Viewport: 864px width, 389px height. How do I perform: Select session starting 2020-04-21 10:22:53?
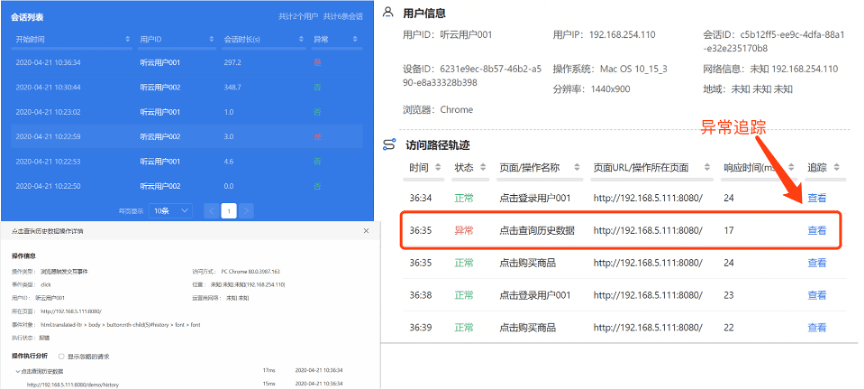187,161
